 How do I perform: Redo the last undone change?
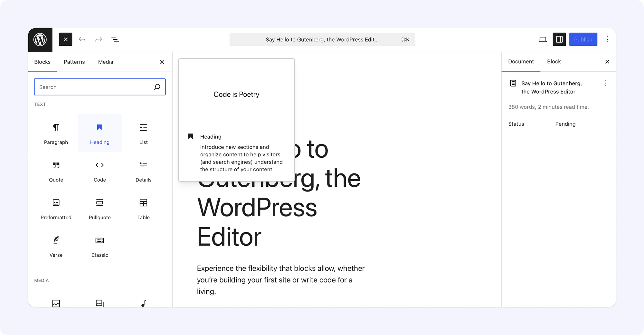(x=99, y=39)
